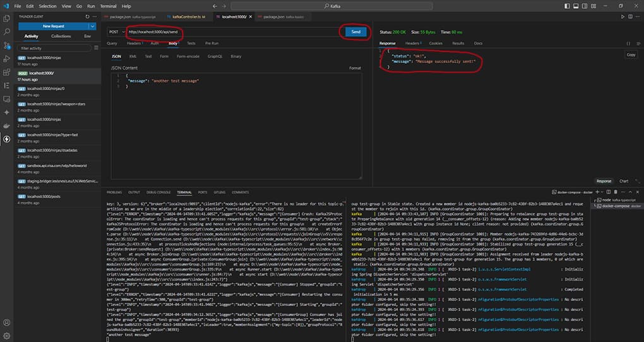Switch to the Collections tab
The image size is (644, 342).
click(x=61, y=36)
